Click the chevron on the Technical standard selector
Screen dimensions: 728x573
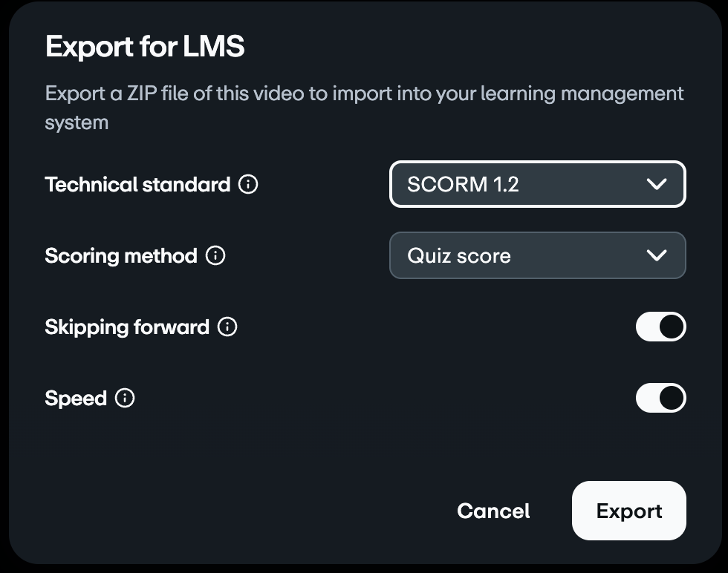click(x=657, y=184)
